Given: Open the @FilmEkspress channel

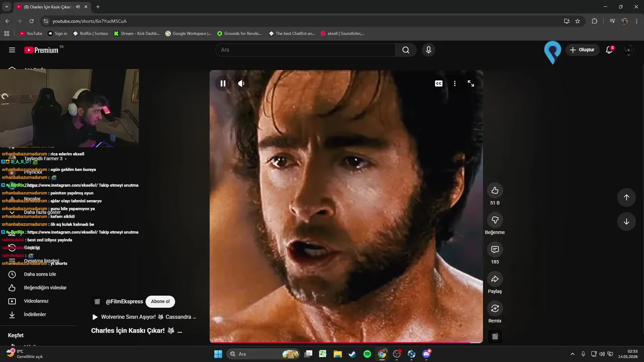Looking at the screenshot, I should tap(124, 302).
